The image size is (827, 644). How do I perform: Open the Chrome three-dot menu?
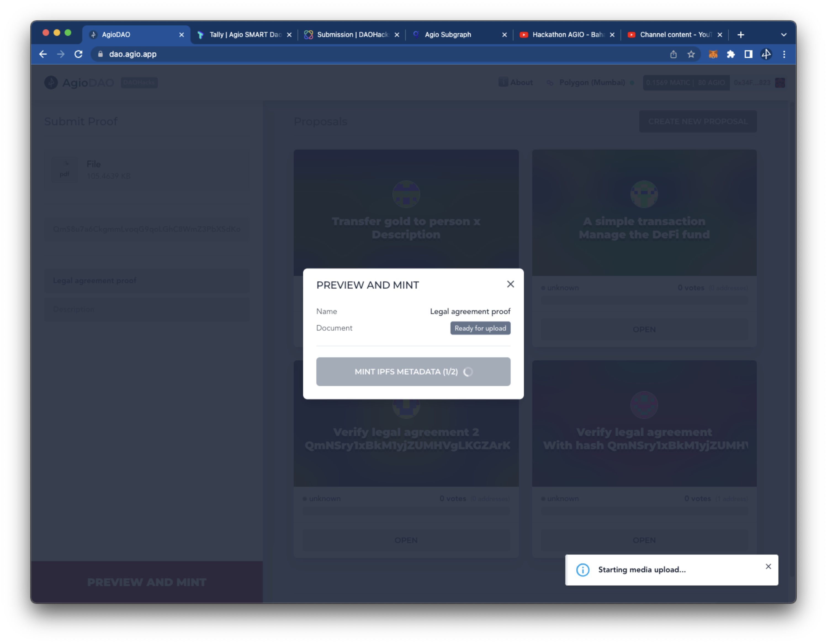pos(784,54)
